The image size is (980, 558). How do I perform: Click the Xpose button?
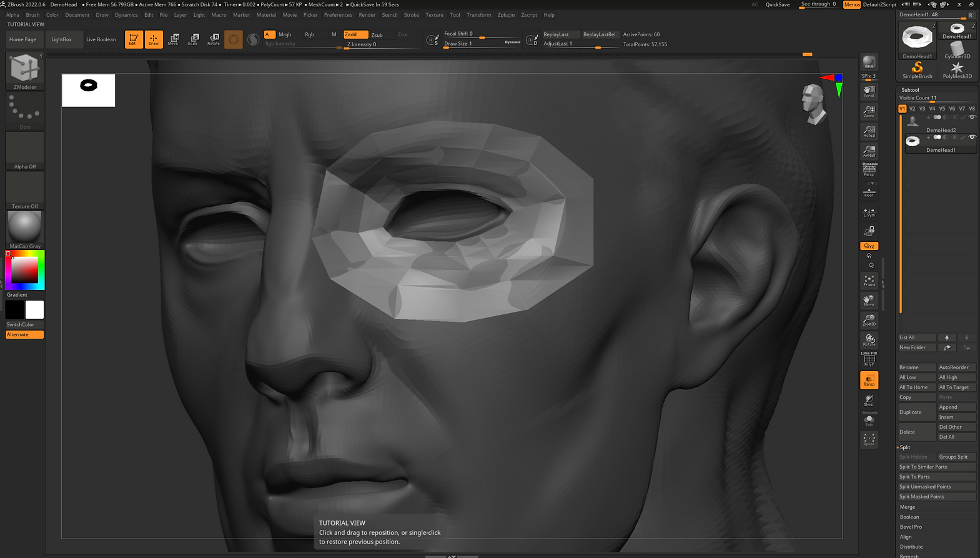869,439
